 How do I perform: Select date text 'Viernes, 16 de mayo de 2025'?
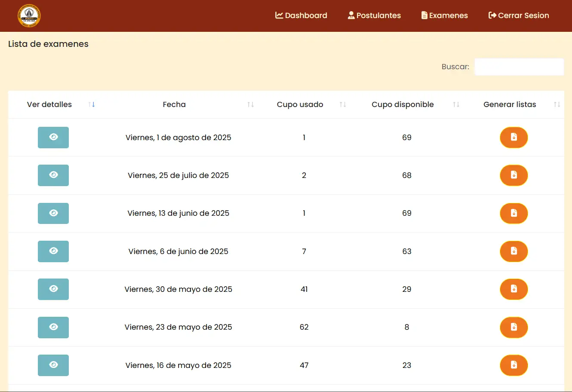(x=178, y=365)
